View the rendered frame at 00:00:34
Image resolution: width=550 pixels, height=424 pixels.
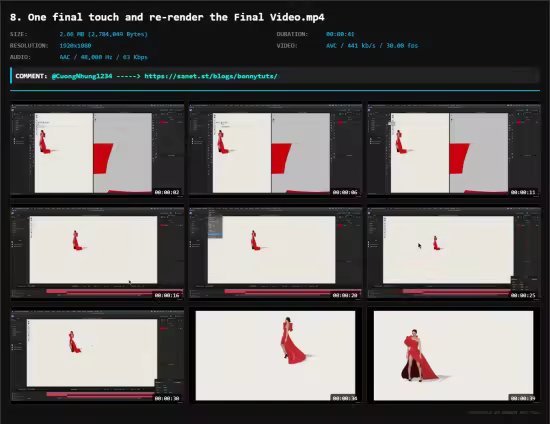pos(276,356)
